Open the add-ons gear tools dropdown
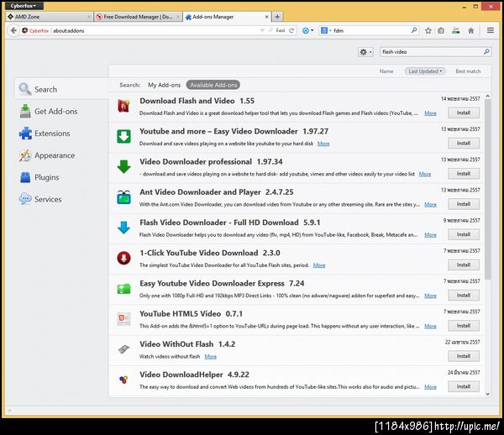 365,52
